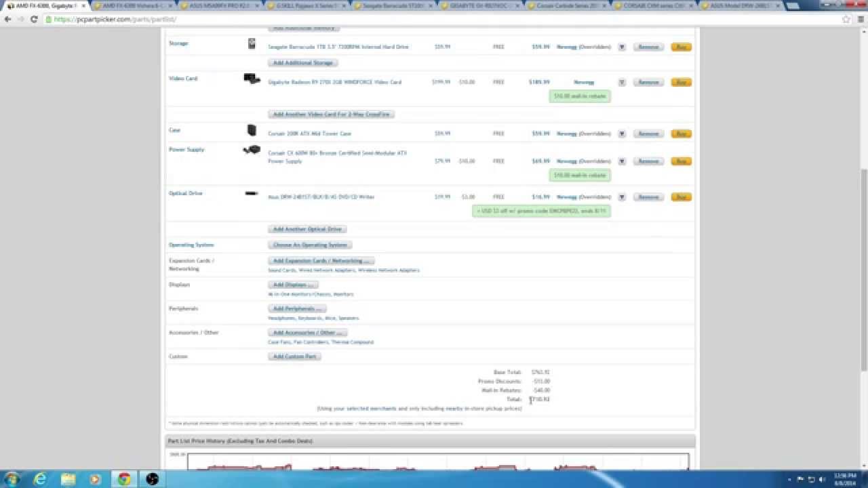Click the Gigabyte video card product image
The image size is (868, 488).
(252, 79)
